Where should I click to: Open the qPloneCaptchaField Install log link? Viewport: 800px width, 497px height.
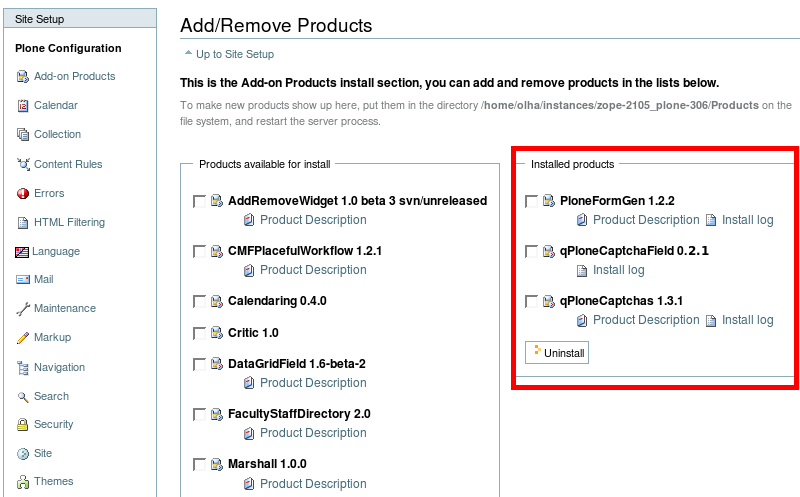pos(618,270)
